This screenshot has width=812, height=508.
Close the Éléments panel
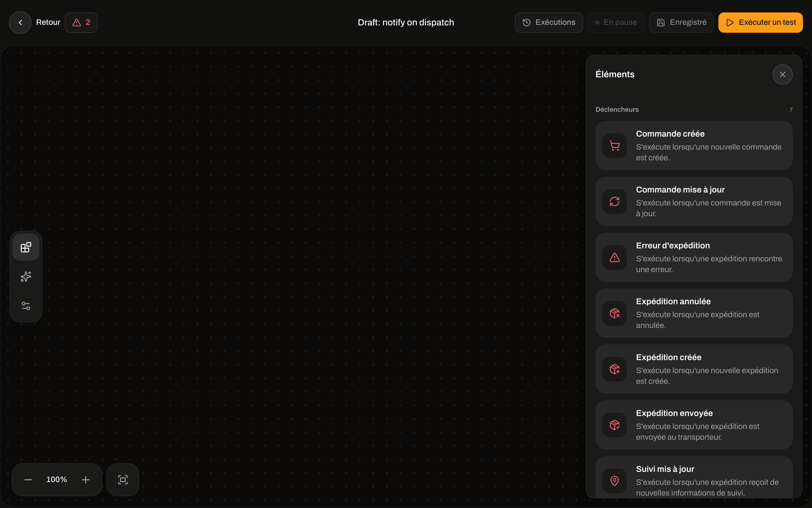(x=782, y=75)
